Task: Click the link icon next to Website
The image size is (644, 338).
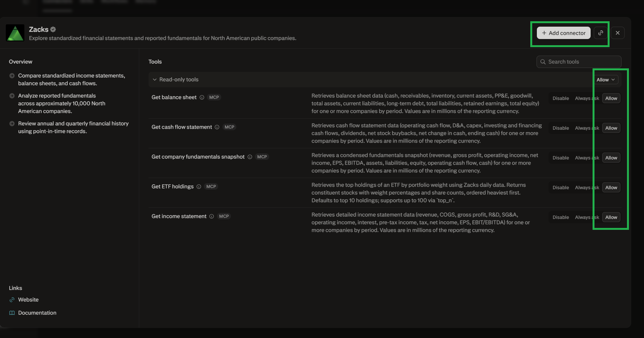Action: coord(12,300)
